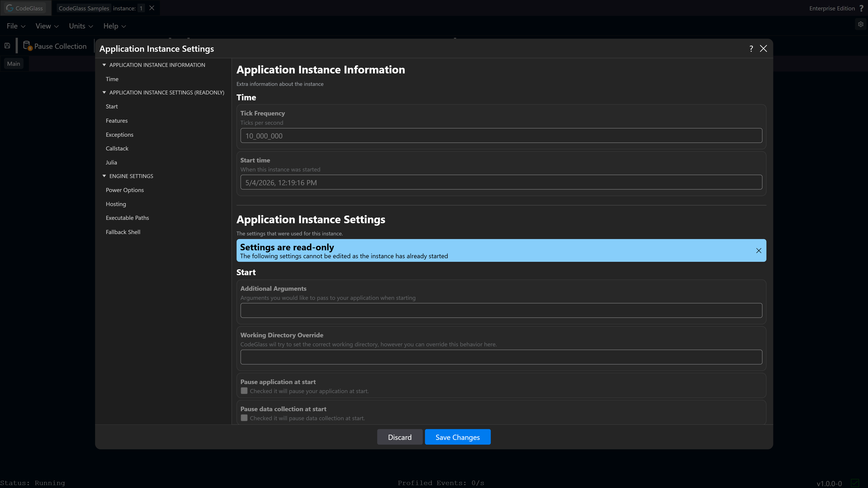Click the Tick Frequency input field
868x488 pixels.
(x=501, y=135)
